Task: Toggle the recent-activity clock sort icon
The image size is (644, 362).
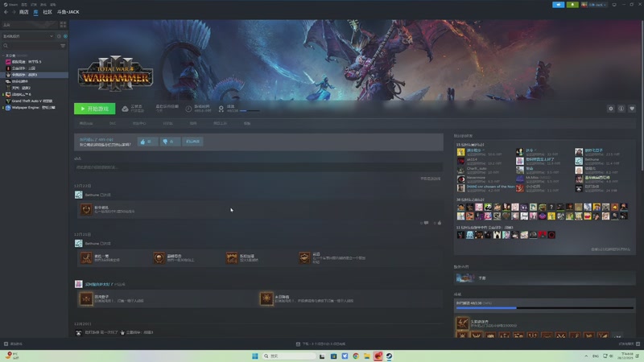Action: click(x=59, y=36)
